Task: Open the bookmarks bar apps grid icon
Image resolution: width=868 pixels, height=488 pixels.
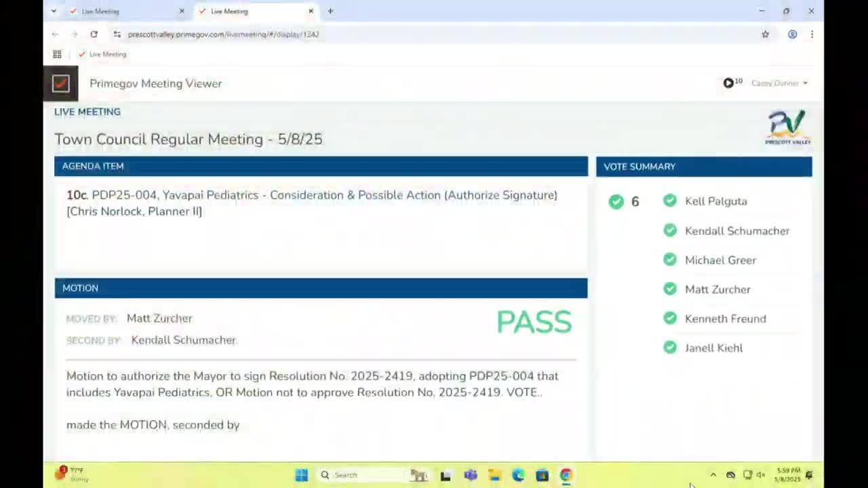Action: click(x=57, y=54)
